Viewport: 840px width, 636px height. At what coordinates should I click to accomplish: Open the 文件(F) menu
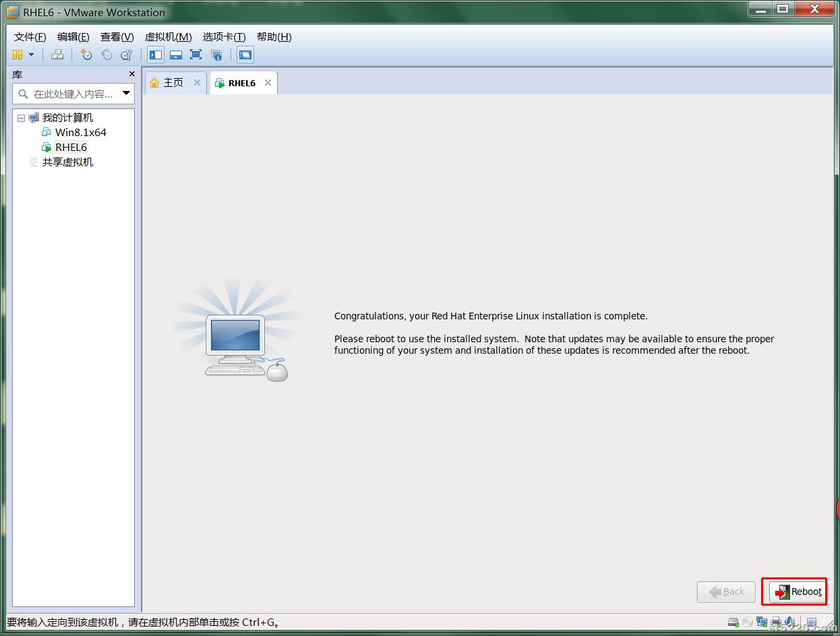coord(30,37)
